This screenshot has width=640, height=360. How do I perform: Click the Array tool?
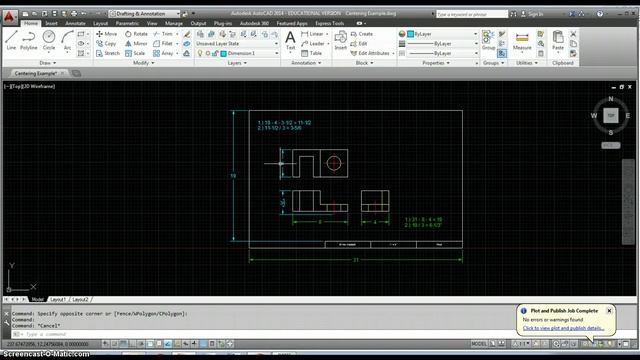[163, 53]
